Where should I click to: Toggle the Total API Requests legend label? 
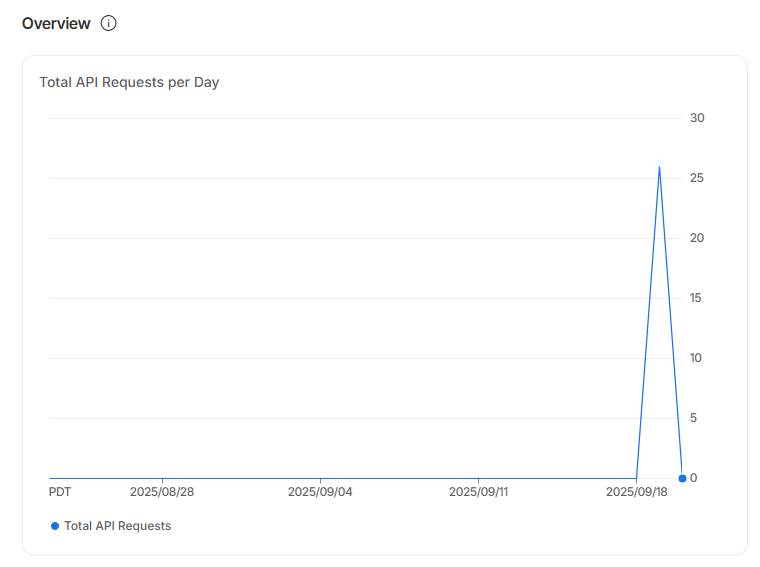[x=117, y=526]
